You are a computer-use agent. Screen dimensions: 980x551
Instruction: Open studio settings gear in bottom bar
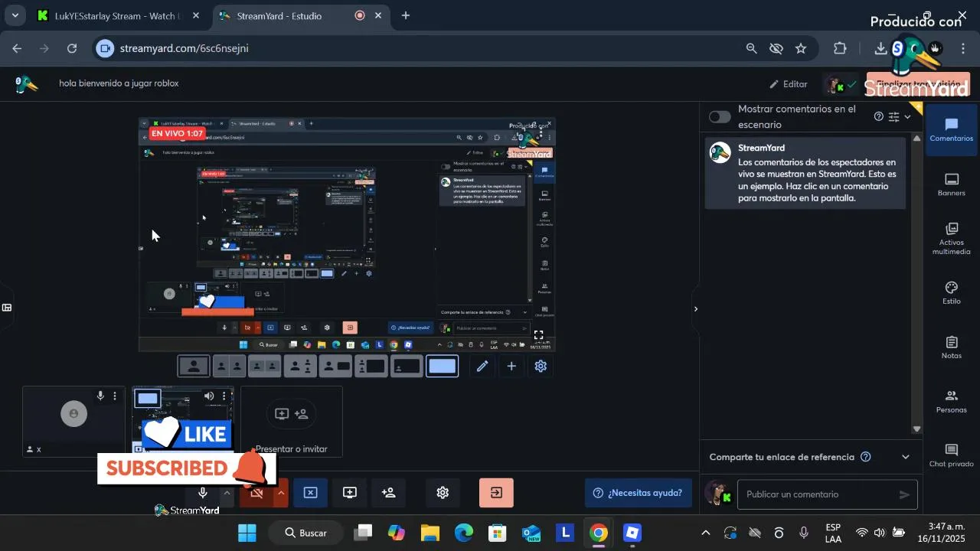click(x=443, y=493)
